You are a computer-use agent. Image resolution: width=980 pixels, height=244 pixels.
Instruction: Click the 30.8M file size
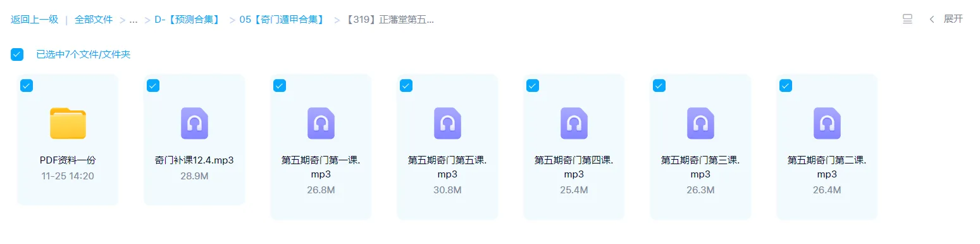[x=447, y=190]
